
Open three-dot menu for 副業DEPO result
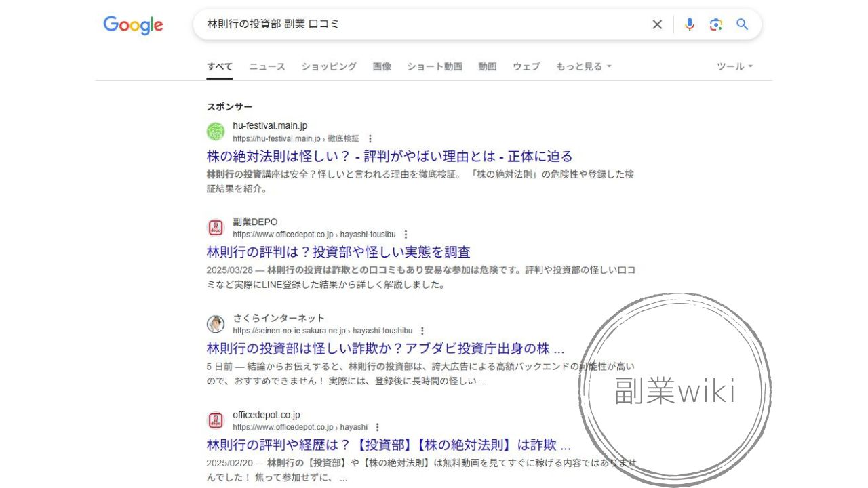[x=406, y=235]
